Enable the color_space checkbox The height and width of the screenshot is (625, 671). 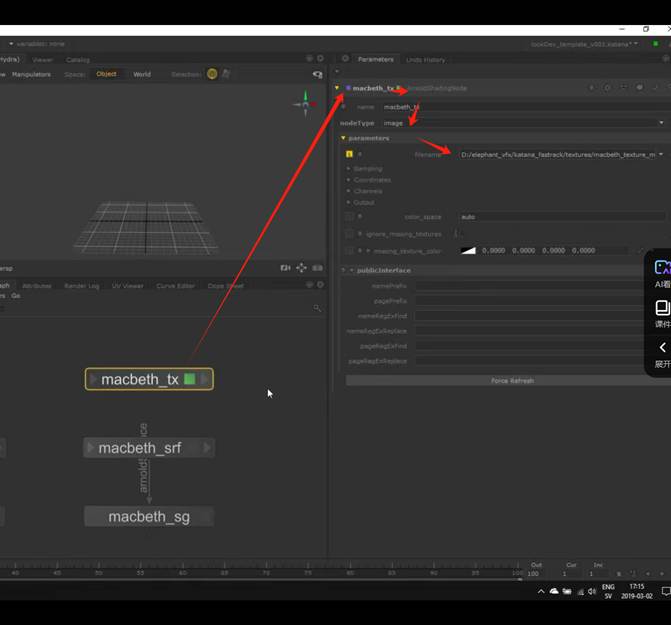pos(349,216)
